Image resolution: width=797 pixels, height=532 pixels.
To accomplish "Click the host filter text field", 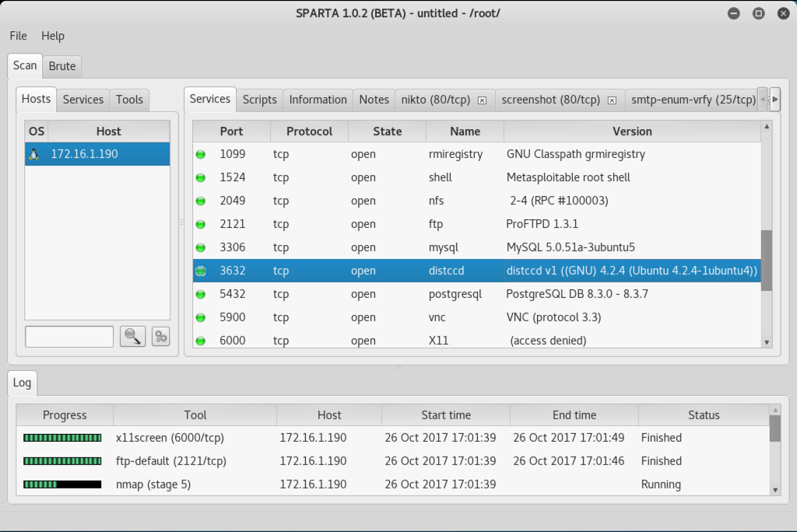I will 69,337.
